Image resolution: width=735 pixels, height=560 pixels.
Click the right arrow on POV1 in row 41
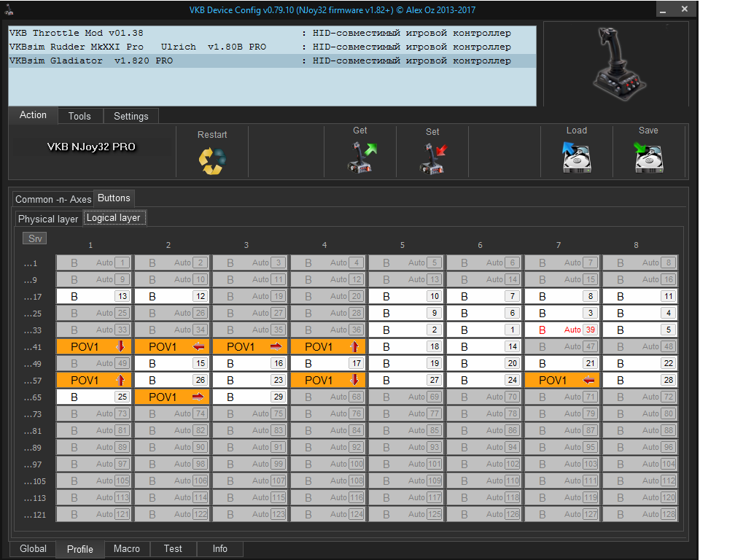click(276, 347)
